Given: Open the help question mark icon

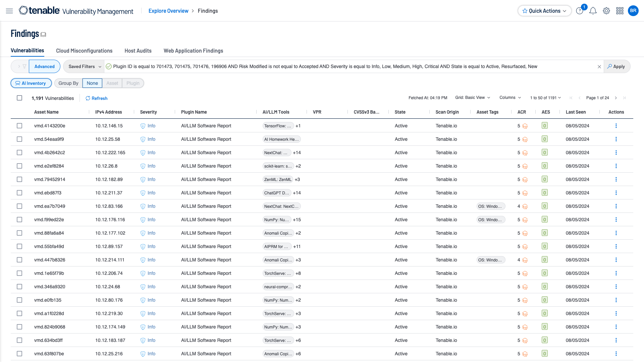Looking at the screenshot, I should tap(579, 11).
